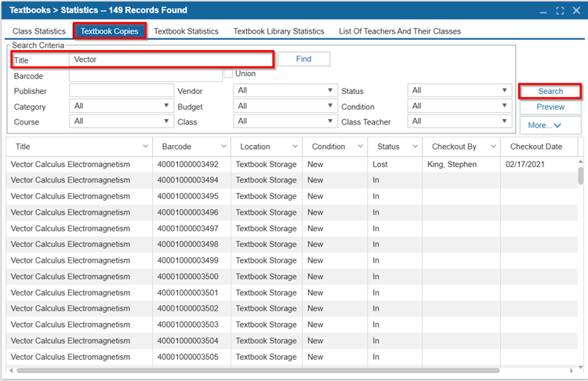
Task: Open Location column header filter arrow
Action: pos(295,147)
